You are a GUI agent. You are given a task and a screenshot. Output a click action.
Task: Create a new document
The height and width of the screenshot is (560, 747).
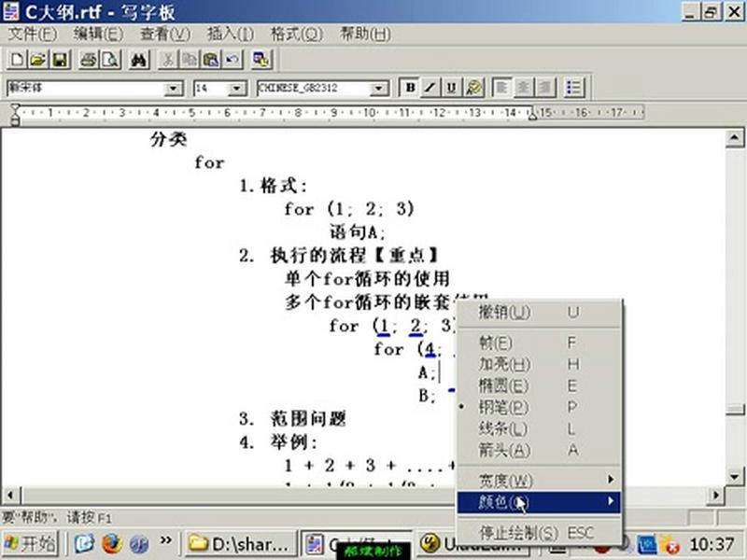pyautogui.click(x=16, y=60)
